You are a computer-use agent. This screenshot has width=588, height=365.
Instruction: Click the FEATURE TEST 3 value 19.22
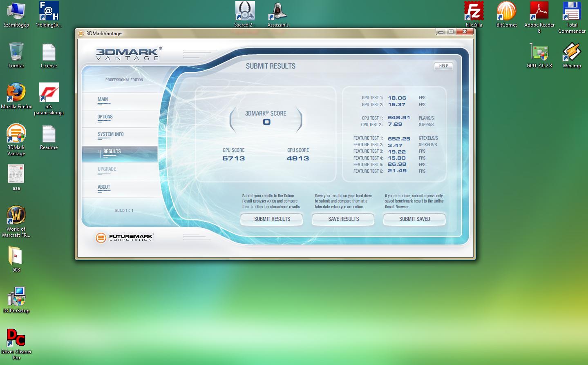[x=397, y=152]
